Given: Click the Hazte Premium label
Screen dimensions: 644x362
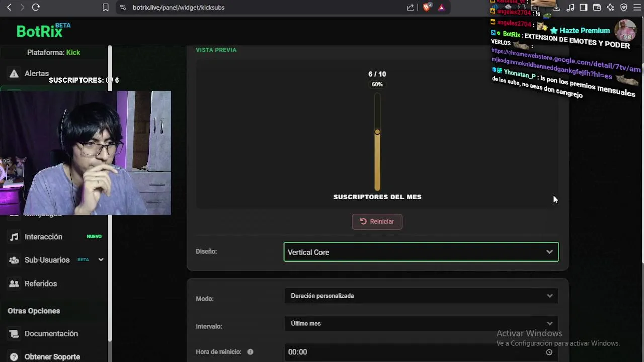Looking at the screenshot, I should [585, 31].
